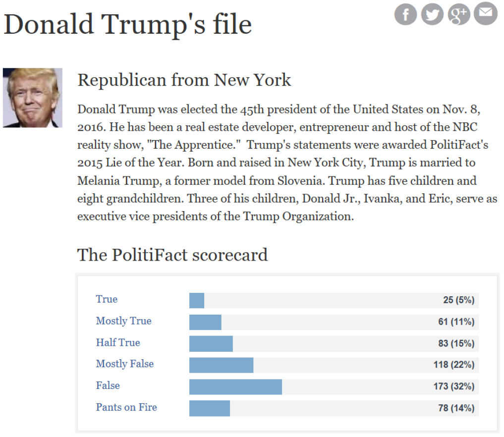The image size is (504, 437).
Task: Share the page via Google Plus
Action: click(459, 14)
